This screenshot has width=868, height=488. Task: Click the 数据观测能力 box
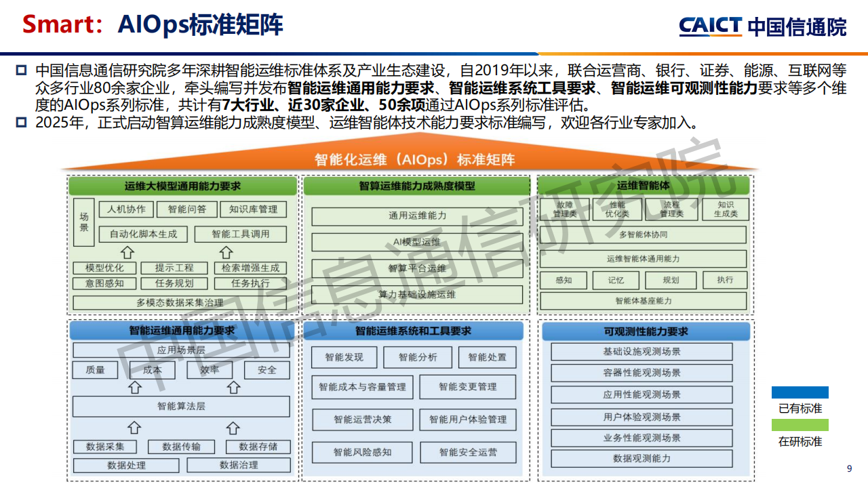pyautogui.click(x=642, y=459)
